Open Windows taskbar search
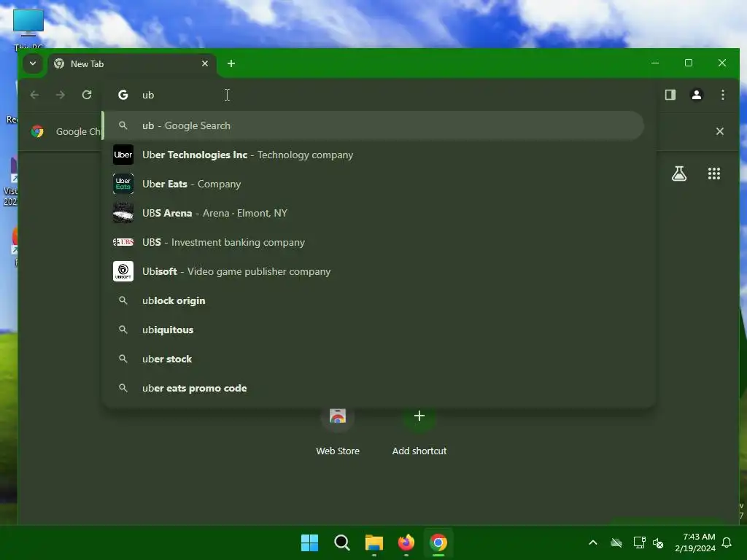Image resolution: width=747 pixels, height=560 pixels. (x=341, y=542)
